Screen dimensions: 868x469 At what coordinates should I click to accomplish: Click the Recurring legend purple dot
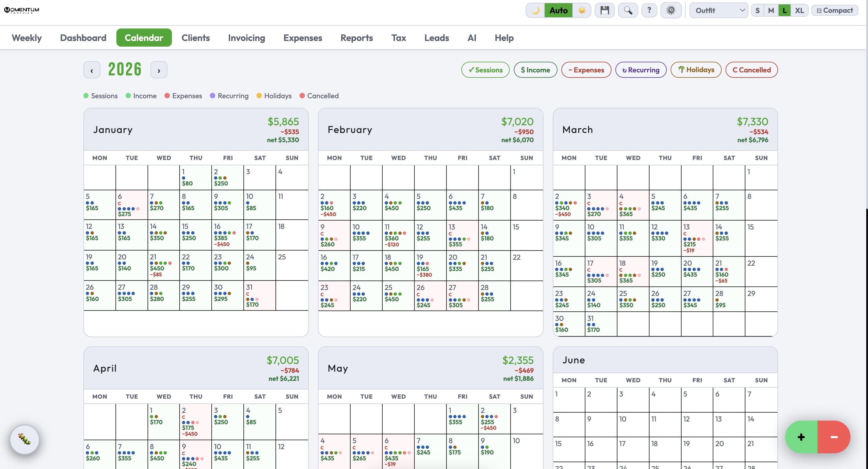[213, 96]
